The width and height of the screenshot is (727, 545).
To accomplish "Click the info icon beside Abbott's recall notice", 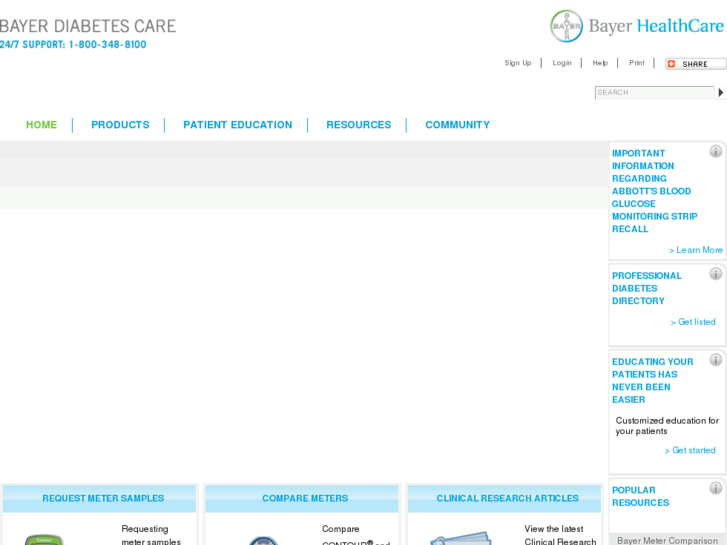I will pos(715,151).
